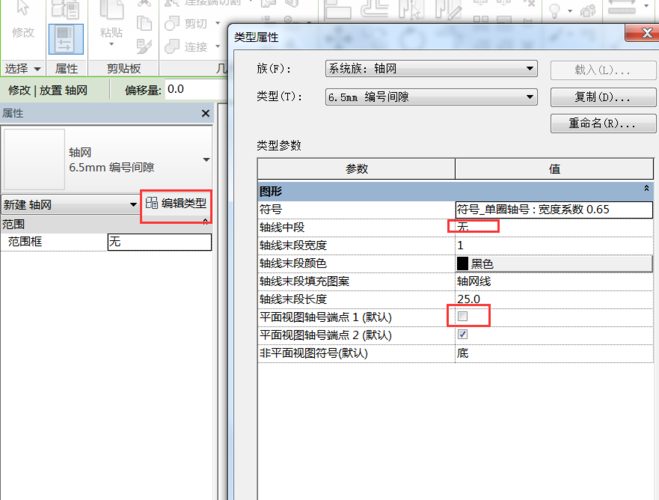Click the Copy to clipboard icon
This screenshot has width=659, height=500.
(144, 23)
